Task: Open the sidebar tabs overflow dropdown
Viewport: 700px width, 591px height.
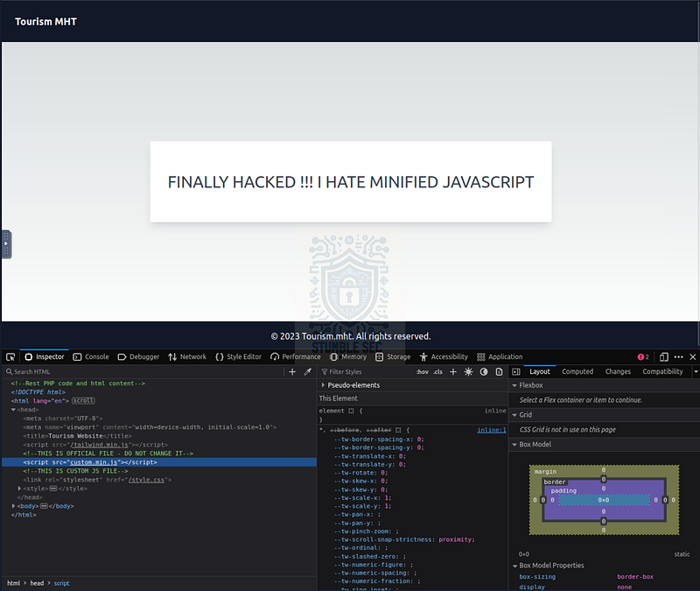Action: click(696, 371)
